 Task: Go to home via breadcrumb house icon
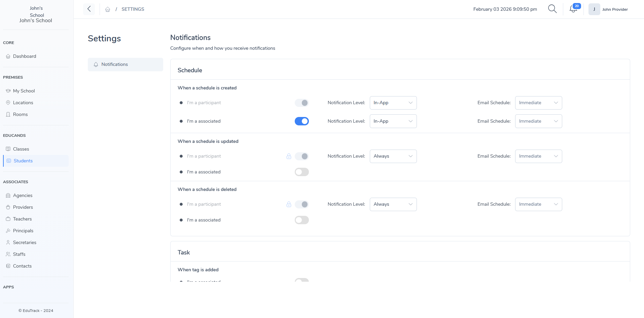pos(108,9)
